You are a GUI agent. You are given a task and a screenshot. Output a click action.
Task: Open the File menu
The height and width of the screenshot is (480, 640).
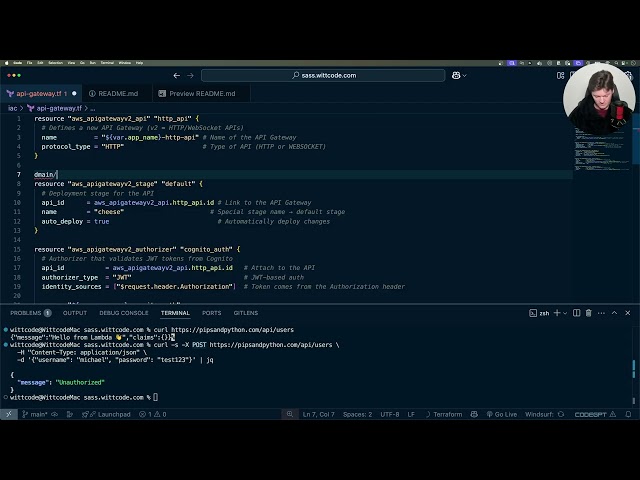pos(29,63)
